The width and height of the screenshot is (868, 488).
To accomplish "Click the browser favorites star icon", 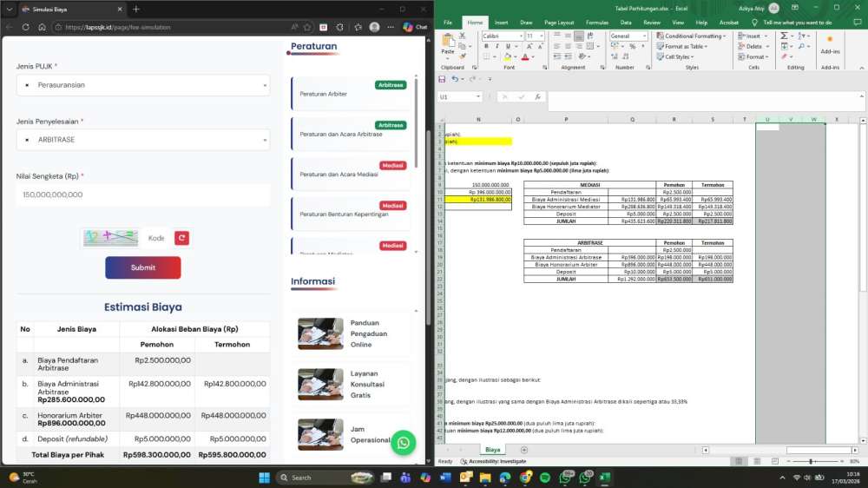I will click(307, 27).
